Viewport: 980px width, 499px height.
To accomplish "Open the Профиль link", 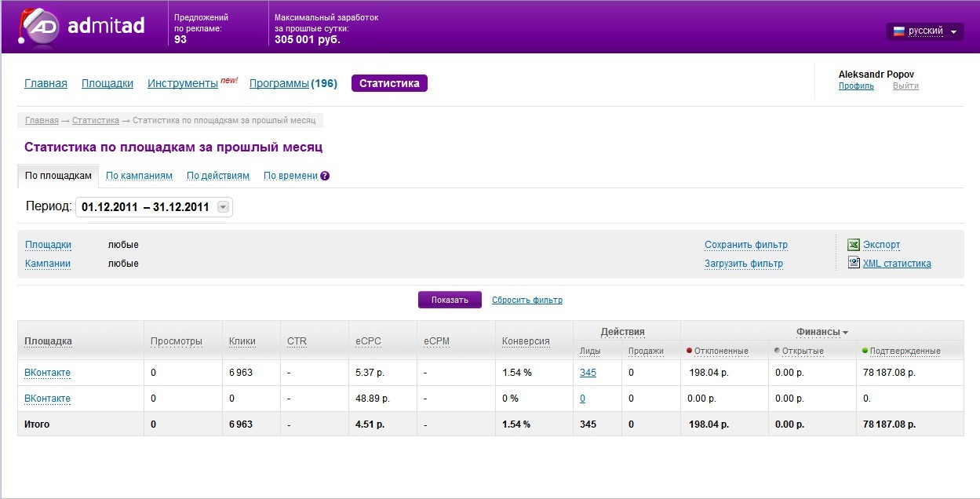I will point(856,86).
